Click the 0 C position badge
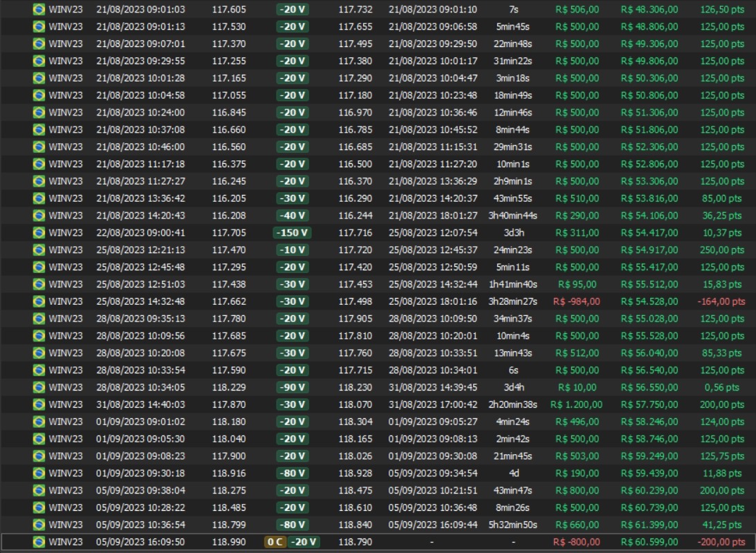The image size is (756, 553). click(275, 543)
